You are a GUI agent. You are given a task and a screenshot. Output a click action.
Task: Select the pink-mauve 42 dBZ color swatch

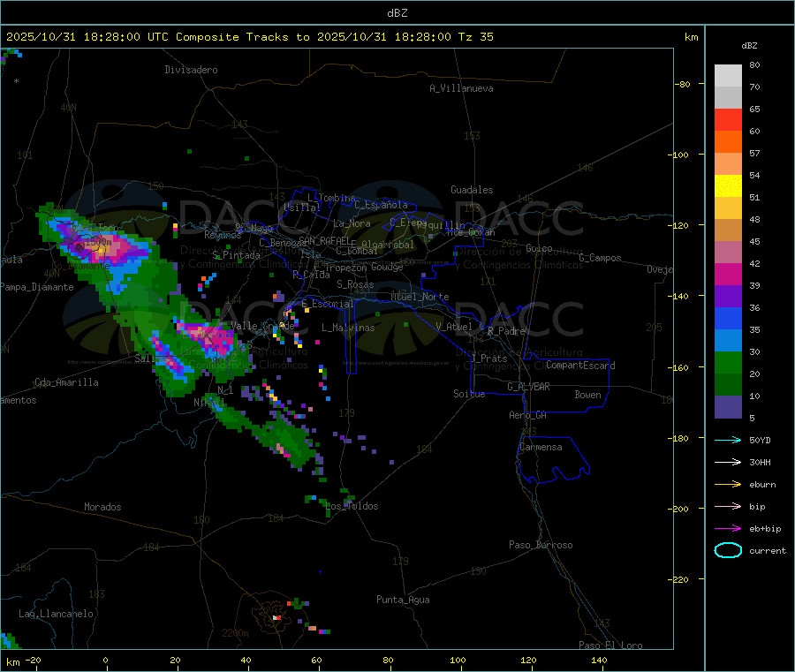coord(728,253)
